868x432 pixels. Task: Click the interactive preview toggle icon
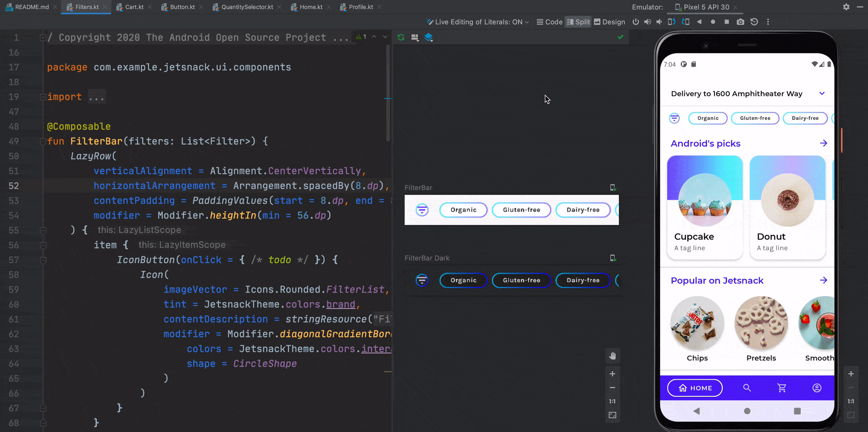[x=613, y=187]
